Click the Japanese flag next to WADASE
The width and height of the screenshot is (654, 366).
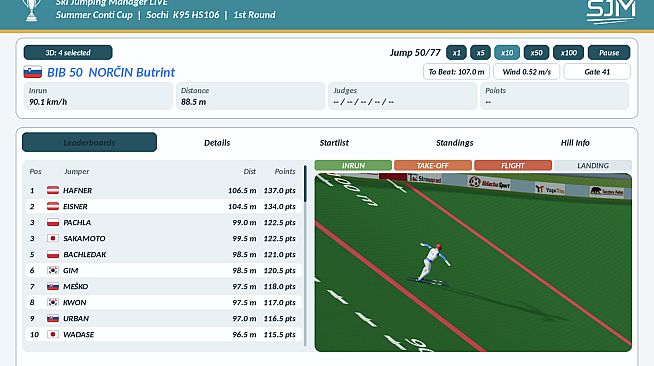(53, 334)
